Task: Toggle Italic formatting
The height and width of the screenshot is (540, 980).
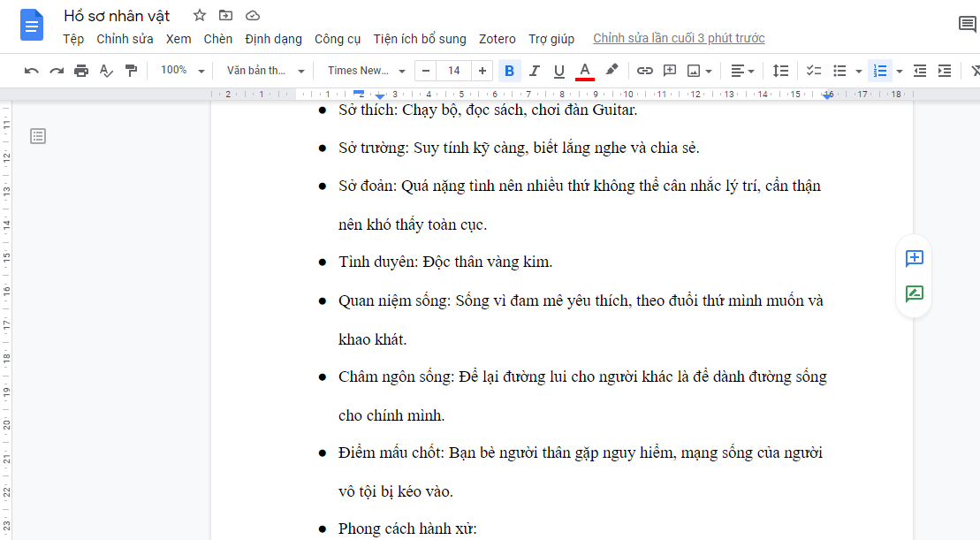Action: pos(534,71)
